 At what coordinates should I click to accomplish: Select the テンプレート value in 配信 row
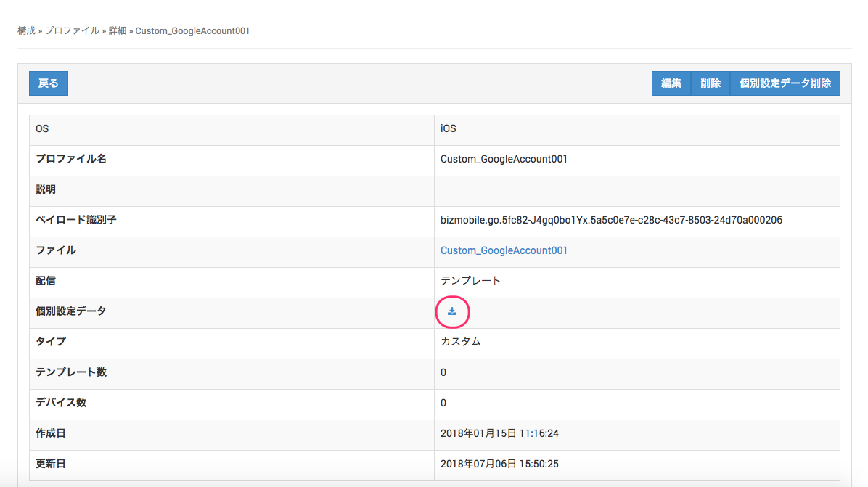(x=470, y=281)
